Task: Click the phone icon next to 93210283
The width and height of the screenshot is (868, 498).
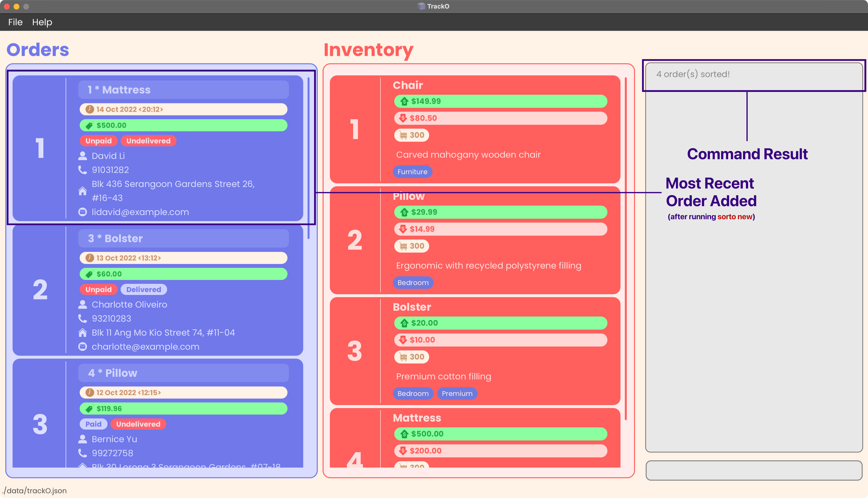Action: click(x=83, y=318)
